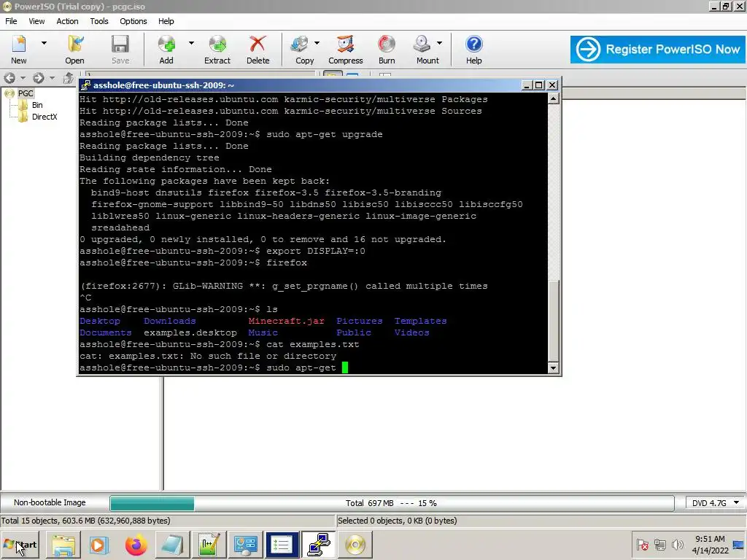Open the dark blue checklist taskbar icon
The width and height of the screenshot is (747, 560).
[x=282, y=545]
